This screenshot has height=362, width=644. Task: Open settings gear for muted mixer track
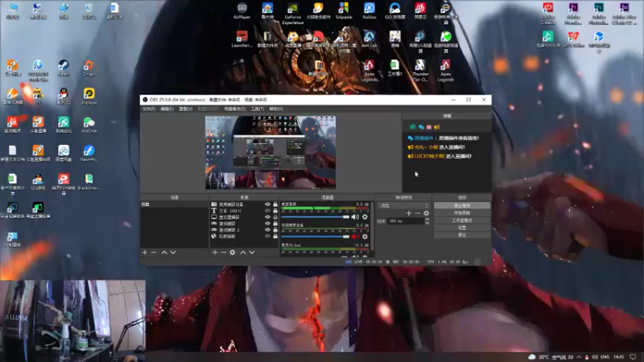coord(365,237)
